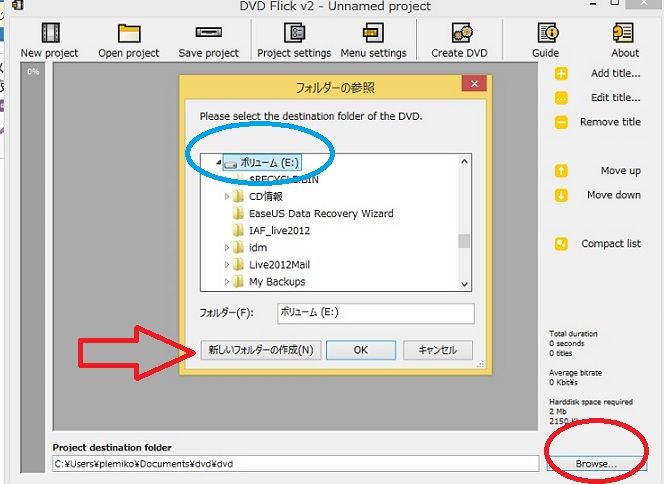Viewport: 664px width, 484px height.
Task: Select the IAF_live2012 folder icon
Action: pyautogui.click(x=238, y=230)
